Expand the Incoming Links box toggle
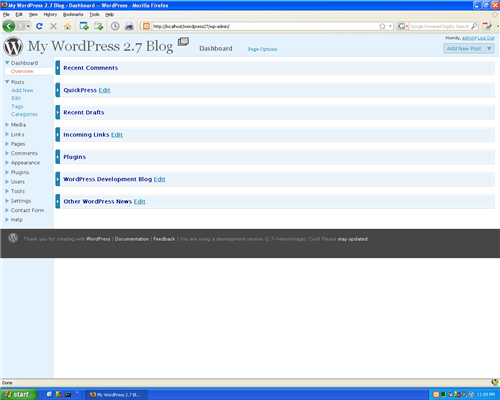500x400 pixels. 58,135
